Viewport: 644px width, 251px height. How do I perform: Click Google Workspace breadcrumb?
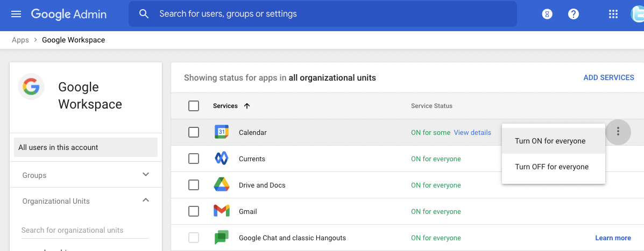point(74,40)
